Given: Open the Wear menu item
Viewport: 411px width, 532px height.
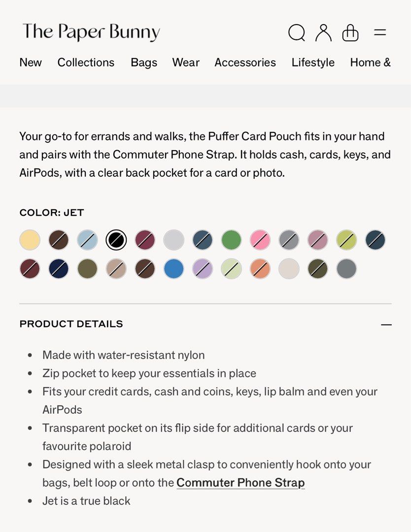Looking at the screenshot, I should (x=186, y=63).
